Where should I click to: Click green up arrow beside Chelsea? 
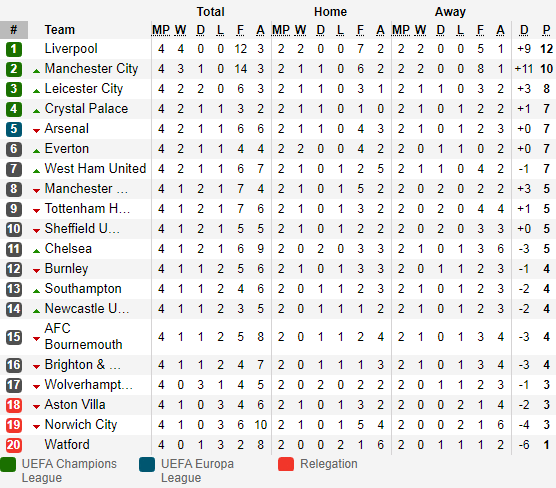36,251
